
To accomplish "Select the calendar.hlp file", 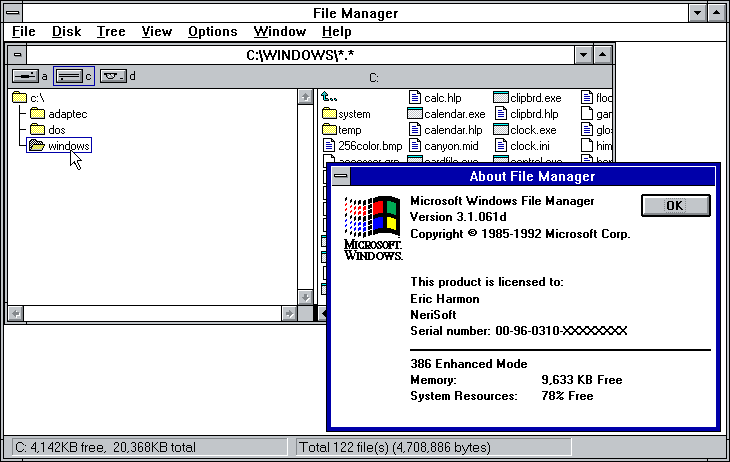I will tap(445, 130).
